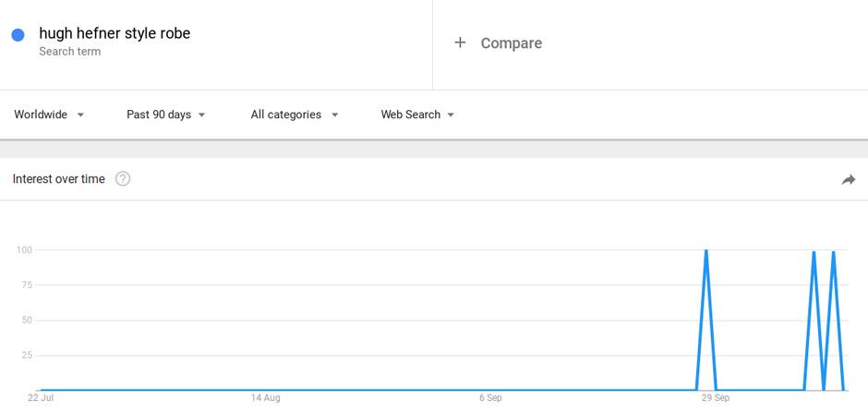Open the Worldwide region dropdown
This screenshot has height=412, width=868.
(49, 115)
